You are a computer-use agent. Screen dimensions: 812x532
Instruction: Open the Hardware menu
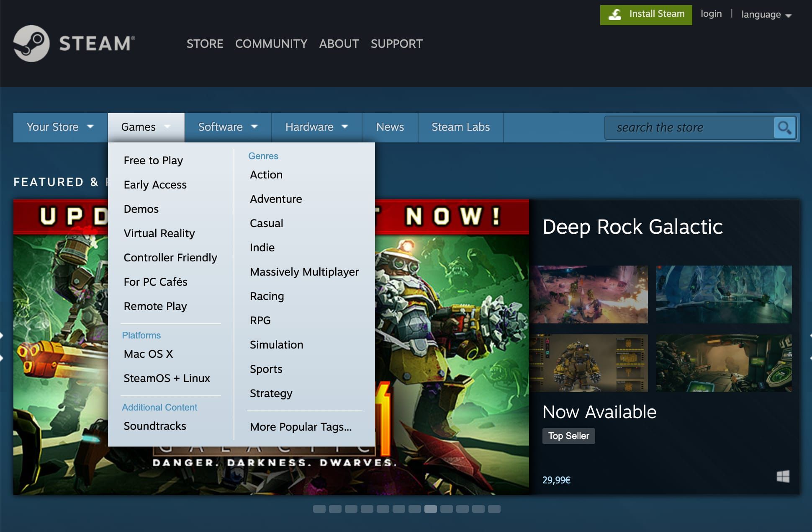pos(316,127)
